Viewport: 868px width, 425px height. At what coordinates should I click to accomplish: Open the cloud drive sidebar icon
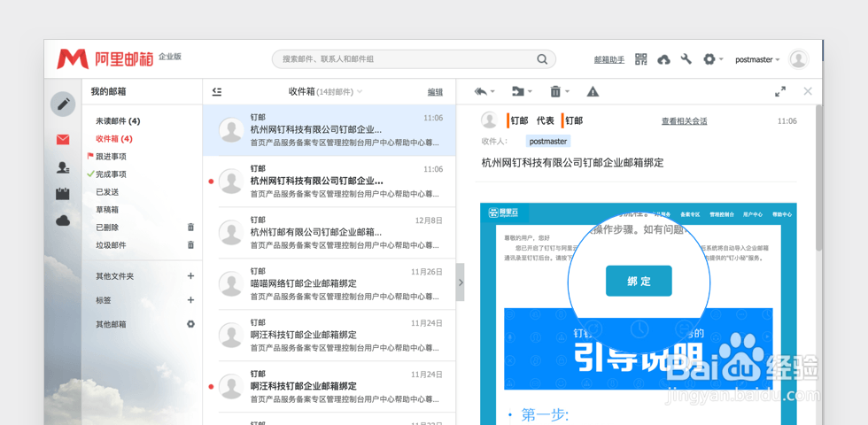(x=63, y=220)
